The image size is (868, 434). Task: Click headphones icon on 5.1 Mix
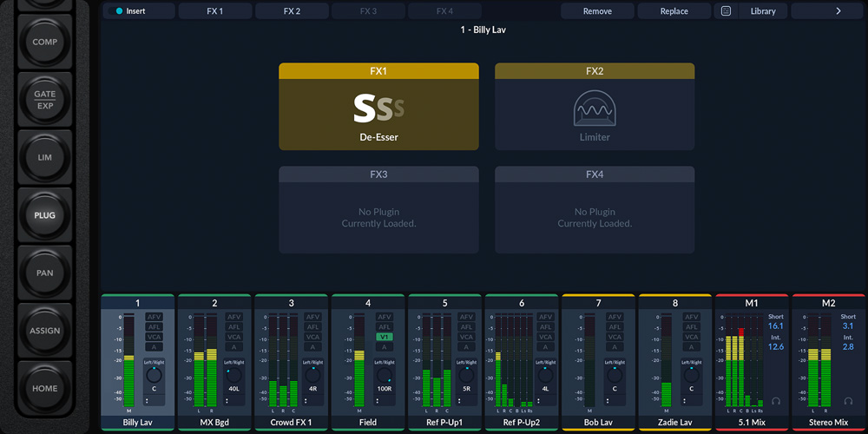pyautogui.click(x=775, y=400)
